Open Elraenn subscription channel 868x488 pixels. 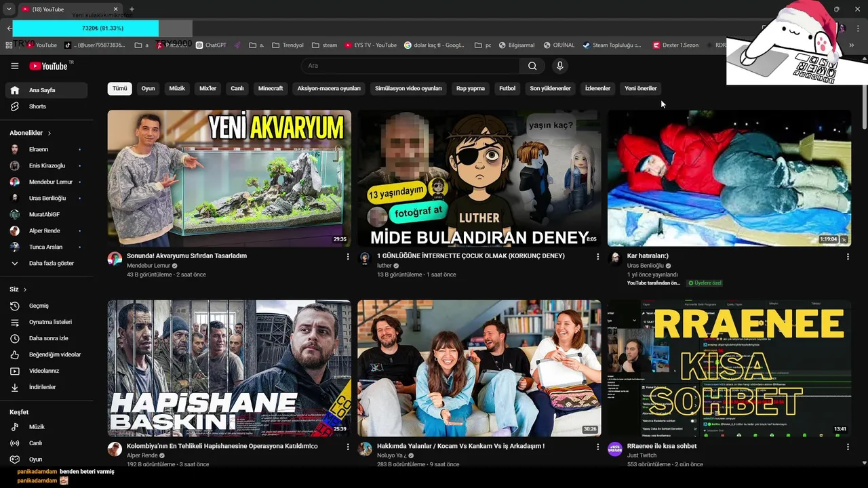[x=47, y=149]
